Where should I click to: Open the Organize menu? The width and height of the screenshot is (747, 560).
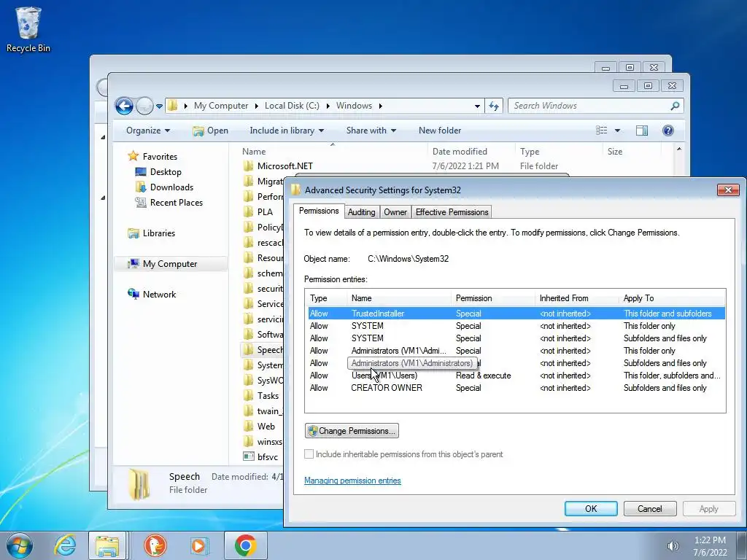click(147, 131)
